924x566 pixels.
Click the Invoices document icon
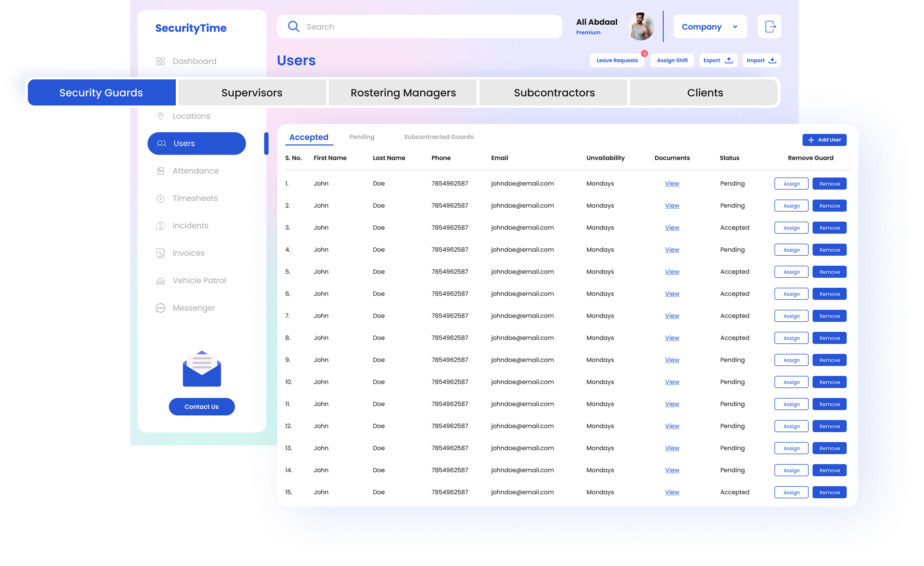point(160,253)
